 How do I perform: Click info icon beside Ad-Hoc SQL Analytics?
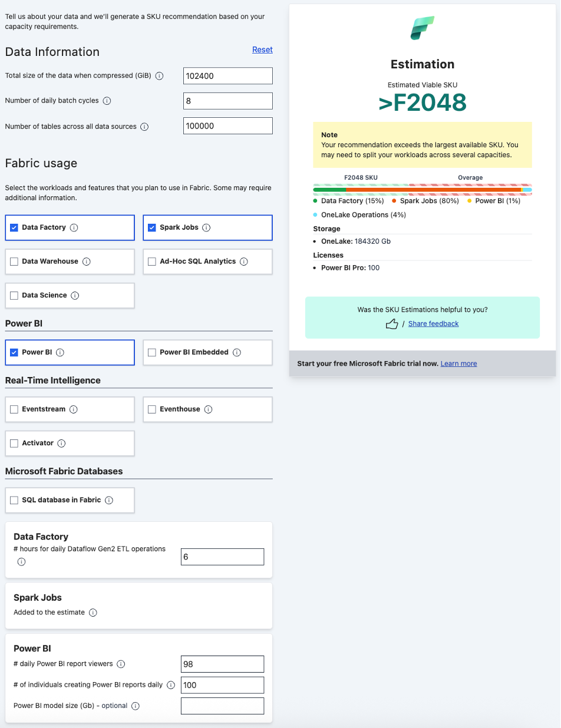(x=244, y=262)
